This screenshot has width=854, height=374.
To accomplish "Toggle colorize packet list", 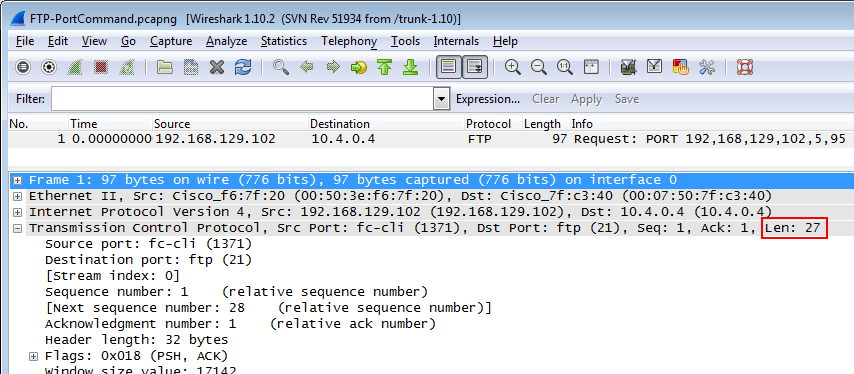I will (449, 68).
